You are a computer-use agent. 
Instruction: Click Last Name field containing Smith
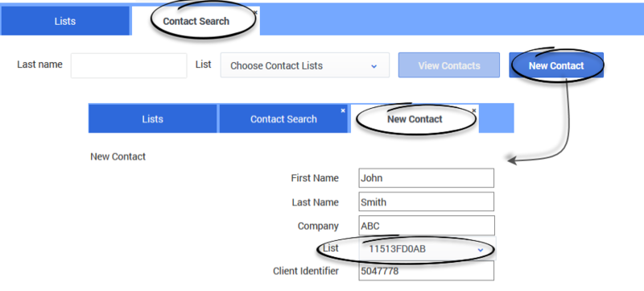point(426,202)
